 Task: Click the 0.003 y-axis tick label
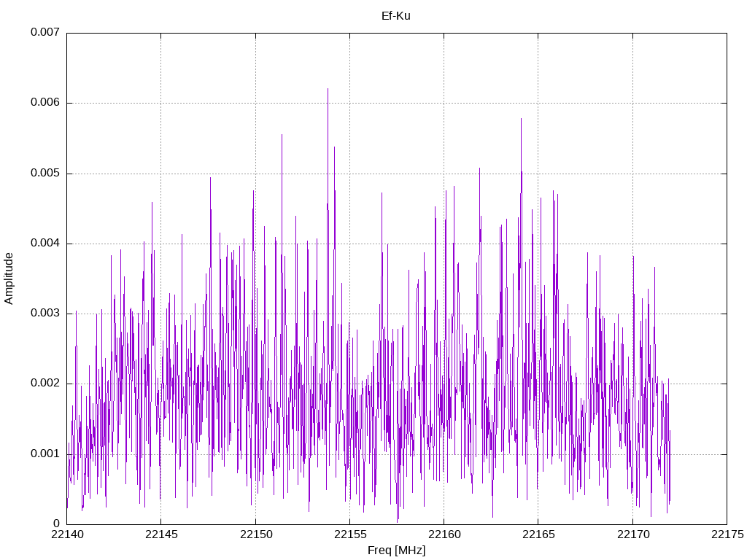[45, 314]
